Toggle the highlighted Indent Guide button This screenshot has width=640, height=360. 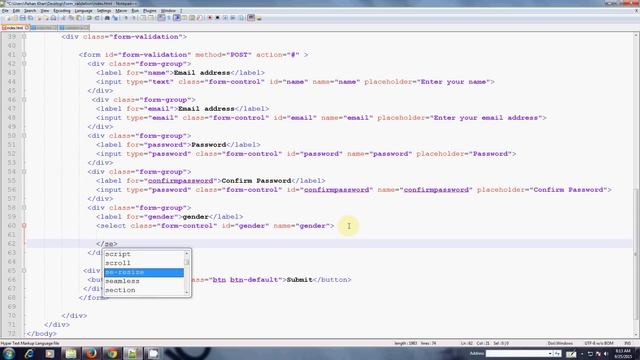pos(177,18)
